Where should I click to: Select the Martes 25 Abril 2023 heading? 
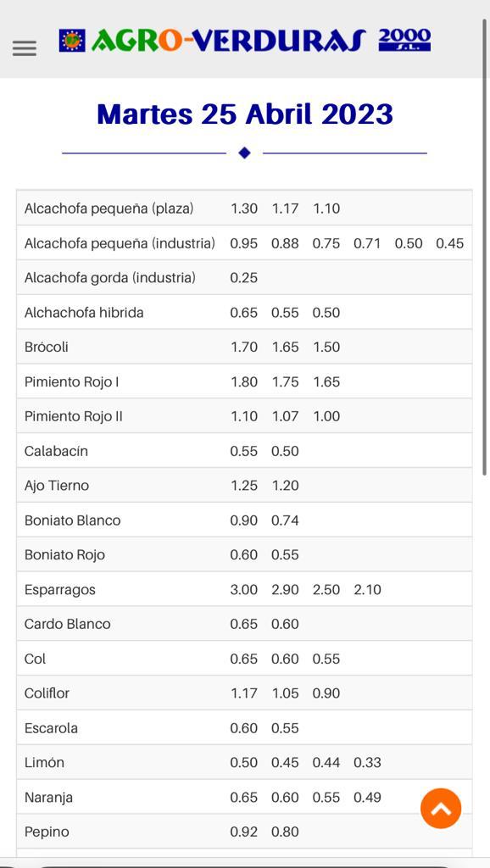pos(245,114)
